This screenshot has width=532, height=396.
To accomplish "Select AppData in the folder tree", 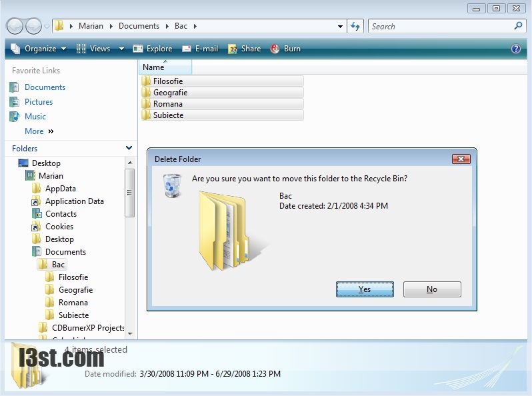I will pos(61,189).
